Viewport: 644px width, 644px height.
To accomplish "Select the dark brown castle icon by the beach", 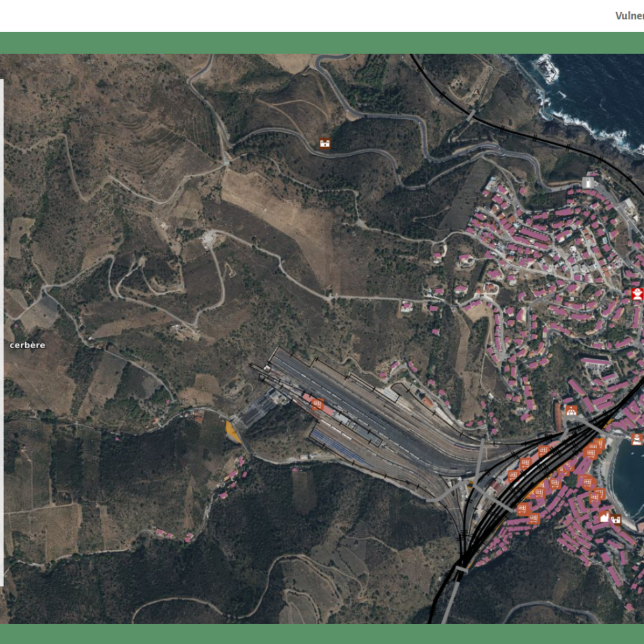I will click(x=616, y=519).
